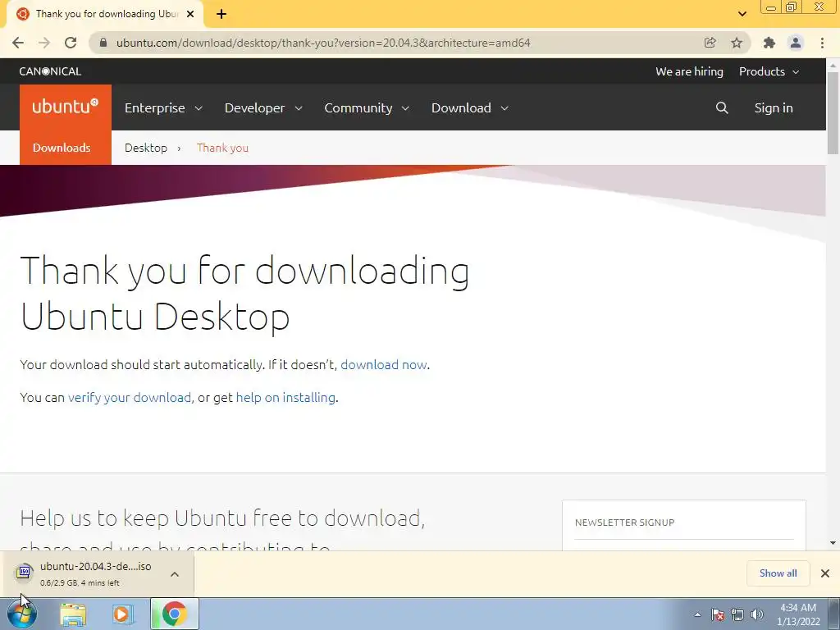
Task: Click the Show desktop strip at taskbar end
Action: 834,614
